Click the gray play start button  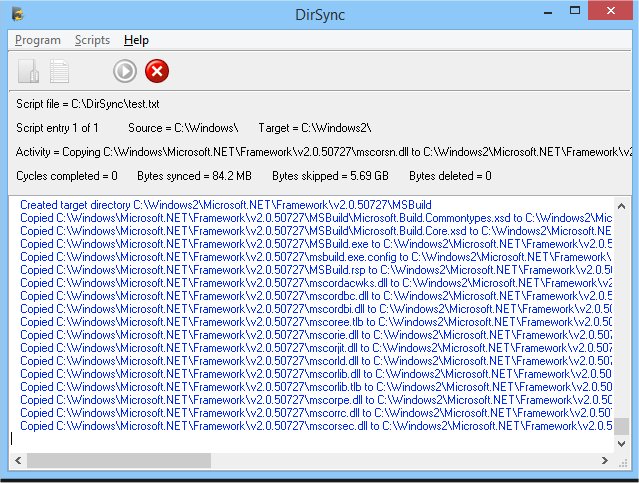click(x=125, y=71)
